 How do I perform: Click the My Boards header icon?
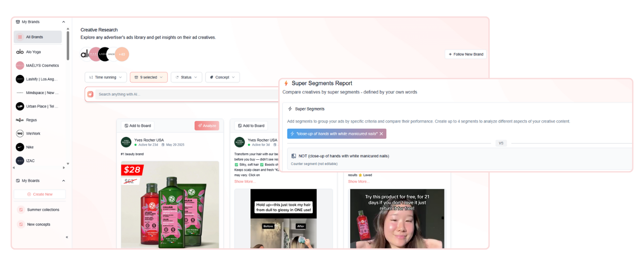pyautogui.click(x=18, y=181)
